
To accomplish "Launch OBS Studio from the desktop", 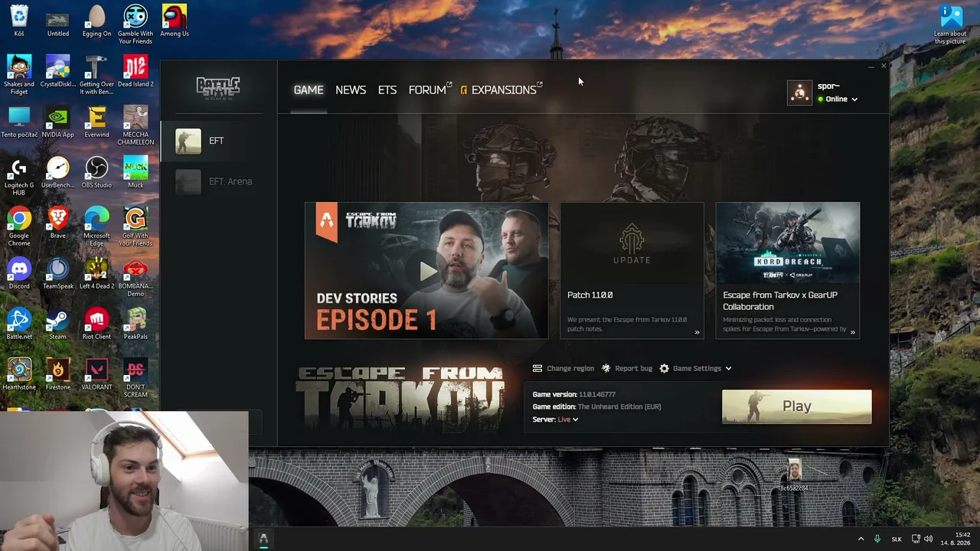I will click(96, 173).
